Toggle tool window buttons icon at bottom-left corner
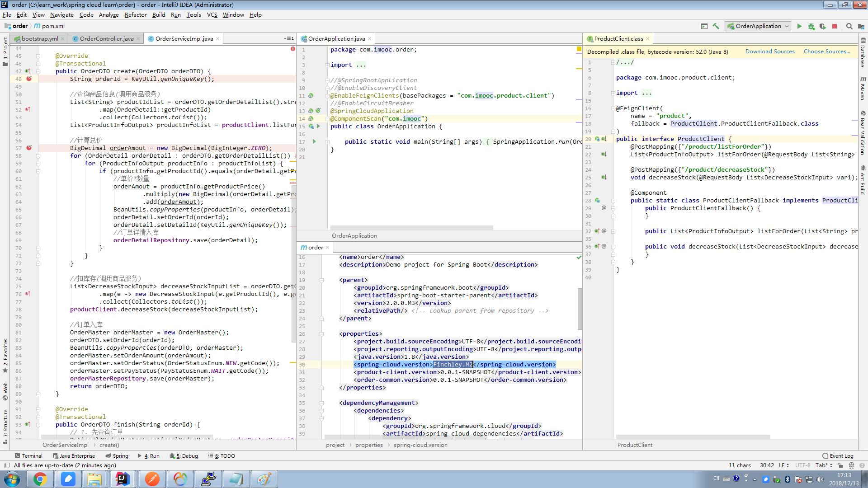Image resolution: width=868 pixels, height=488 pixels. pyautogui.click(x=7, y=465)
